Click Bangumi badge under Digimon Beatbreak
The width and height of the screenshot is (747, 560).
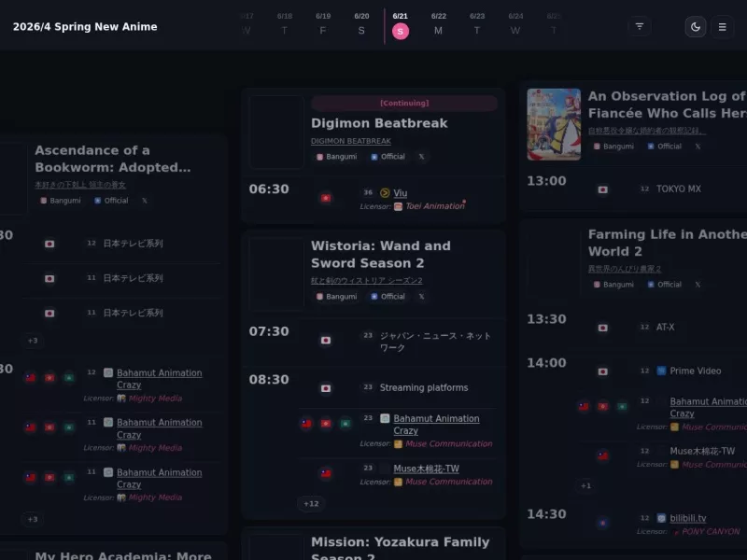click(337, 157)
